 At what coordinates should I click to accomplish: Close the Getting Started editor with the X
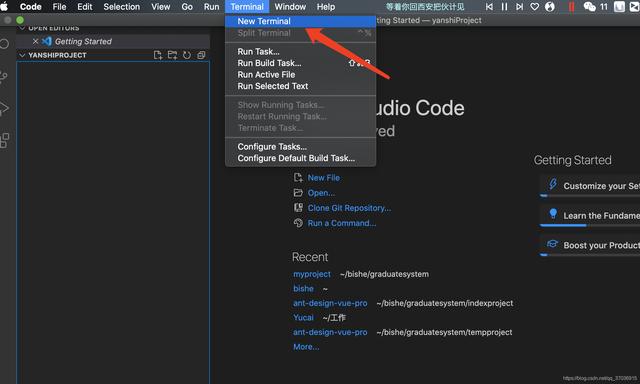click(x=36, y=41)
